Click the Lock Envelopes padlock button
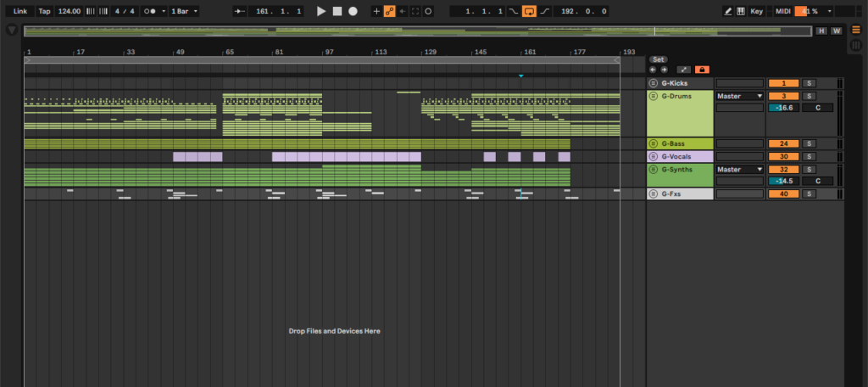The height and width of the screenshot is (387, 868). click(702, 70)
